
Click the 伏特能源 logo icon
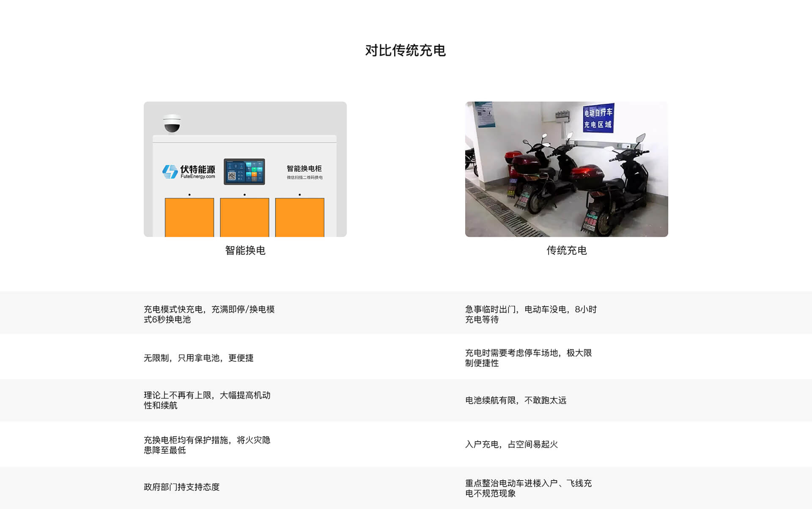click(x=170, y=172)
